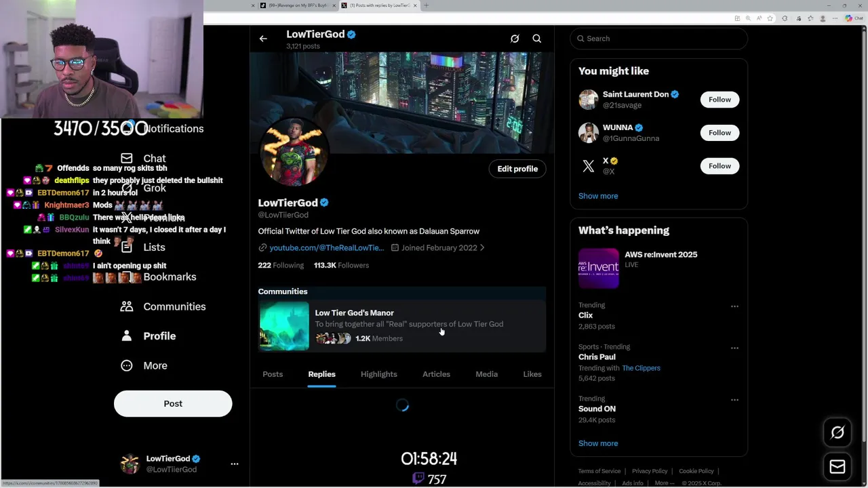Switch to the Revenge on My BFF's browser tab
Viewport: 868px width, 488px height.
coord(298,5)
